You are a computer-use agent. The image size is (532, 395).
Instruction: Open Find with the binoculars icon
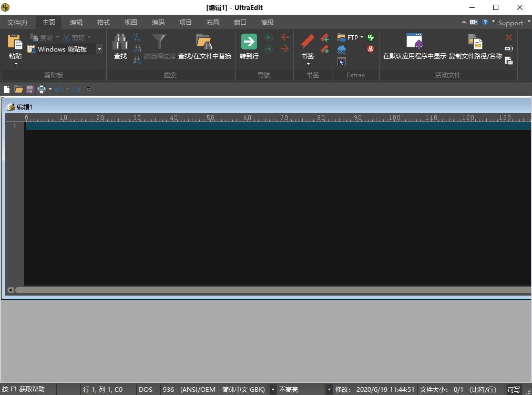coord(120,42)
